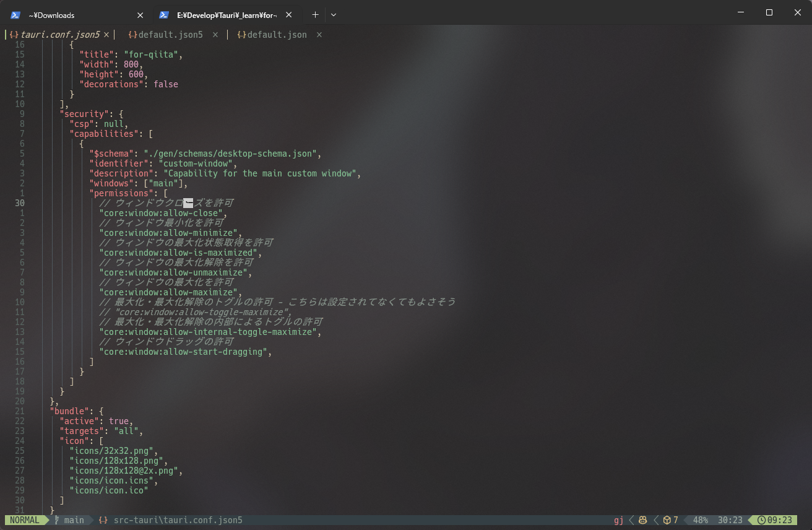Maximize the terminal window
This screenshot has height=530, width=812.
tap(769, 12)
